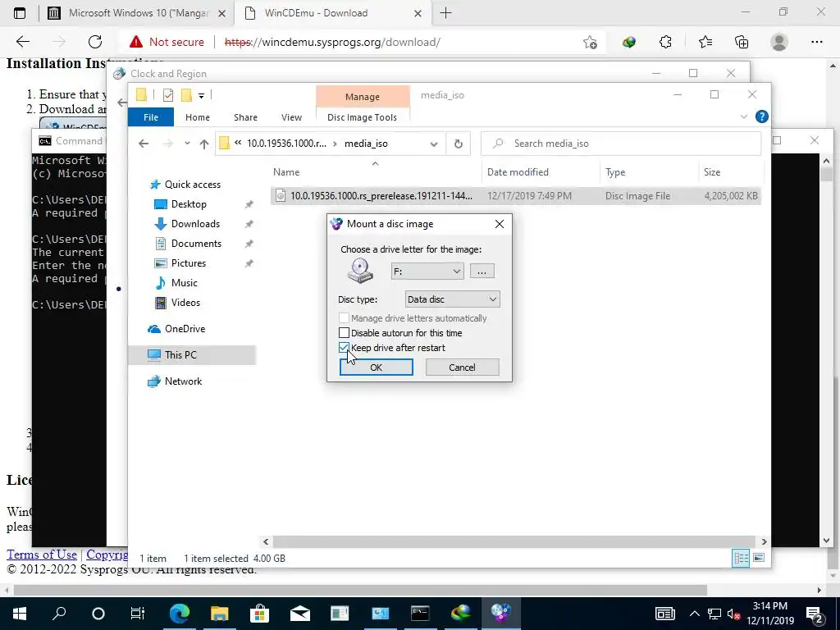This screenshot has width=840, height=630.
Task: Click the Explorer back arrow
Action: click(143, 144)
